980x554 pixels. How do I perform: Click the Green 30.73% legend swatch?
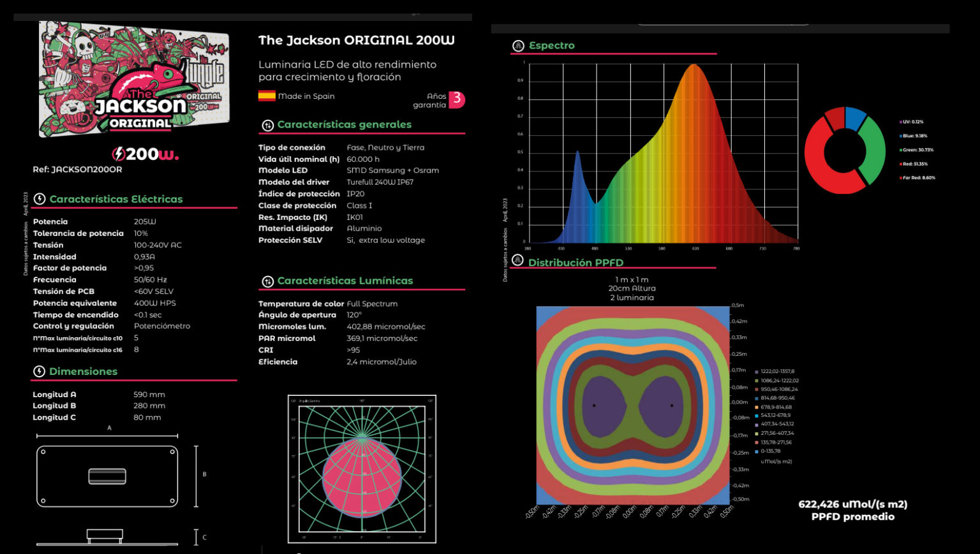(900, 150)
